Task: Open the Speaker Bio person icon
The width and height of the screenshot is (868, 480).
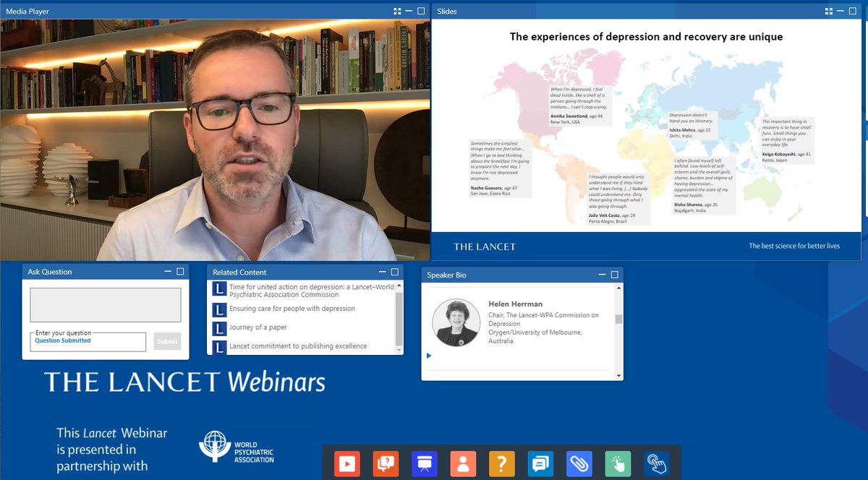Action: click(x=463, y=463)
